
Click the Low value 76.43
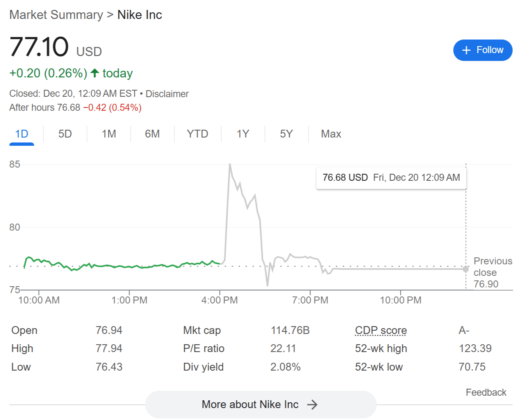point(109,367)
